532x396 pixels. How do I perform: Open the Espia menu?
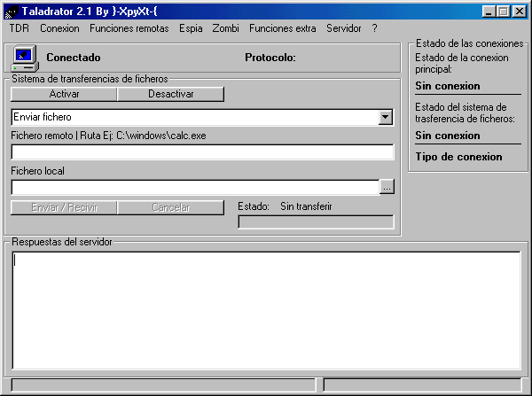click(x=191, y=28)
